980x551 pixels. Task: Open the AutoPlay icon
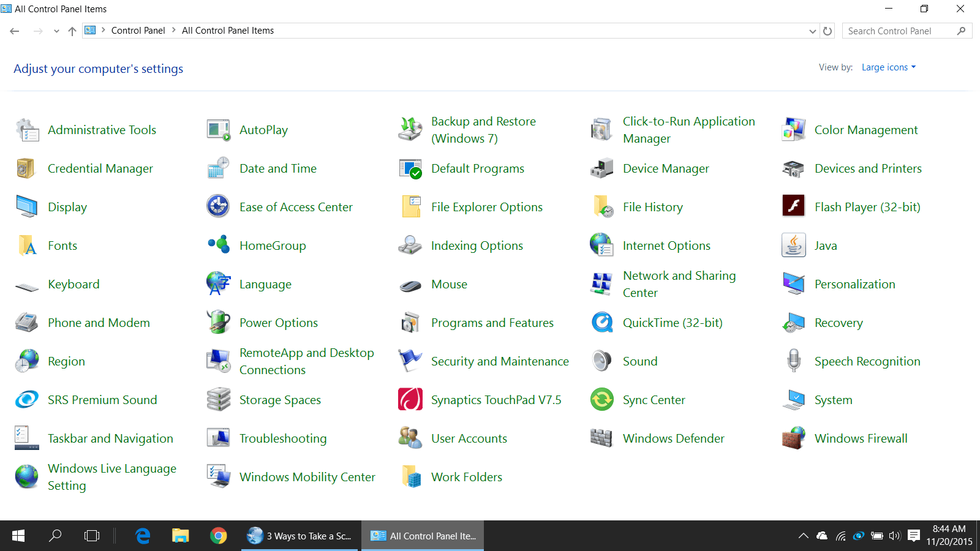pyautogui.click(x=219, y=130)
